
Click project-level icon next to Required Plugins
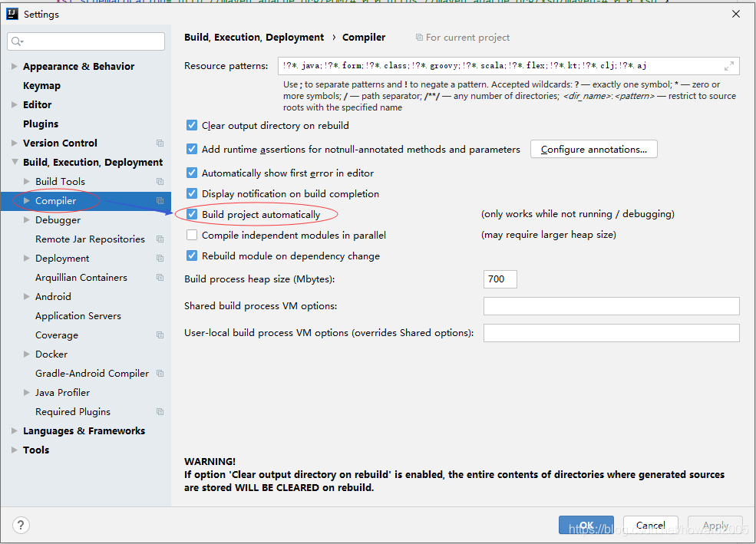(160, 412)
